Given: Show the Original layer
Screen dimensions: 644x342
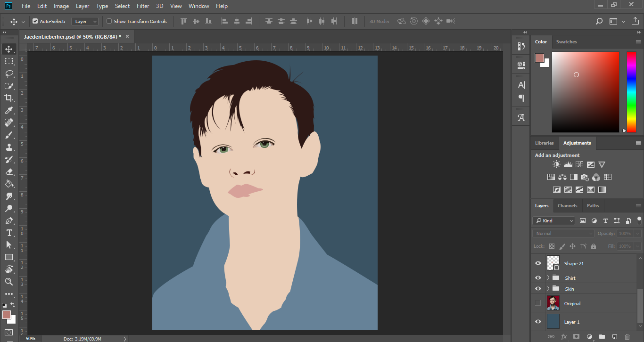Looking at the screenshot, I should coord(538,303).
